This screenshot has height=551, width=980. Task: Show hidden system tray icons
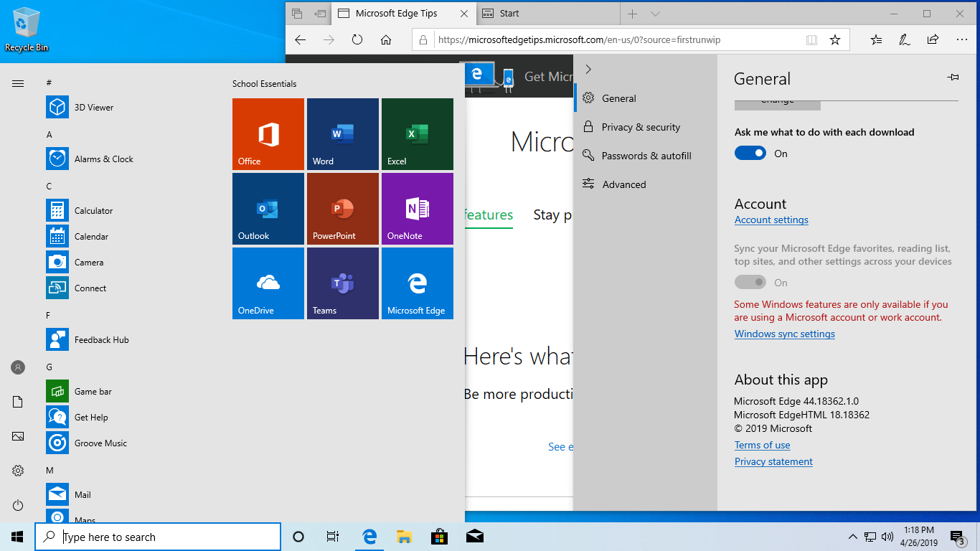click(x=852, y=537)
